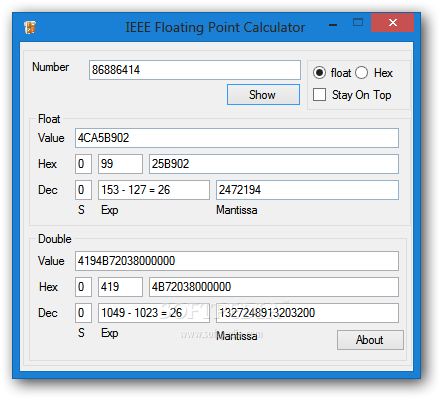Click the Float group label
Screen dimensions: 441x399
pos(49,119)
